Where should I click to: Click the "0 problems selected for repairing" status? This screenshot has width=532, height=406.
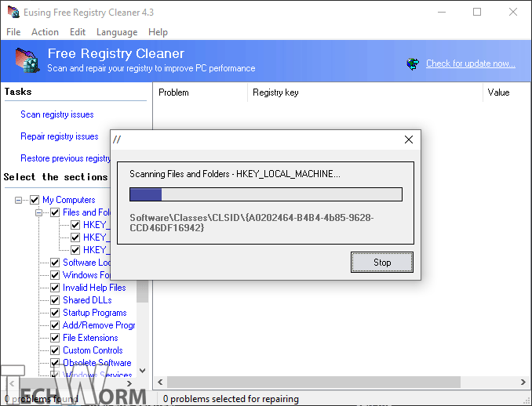coord(231,399)
